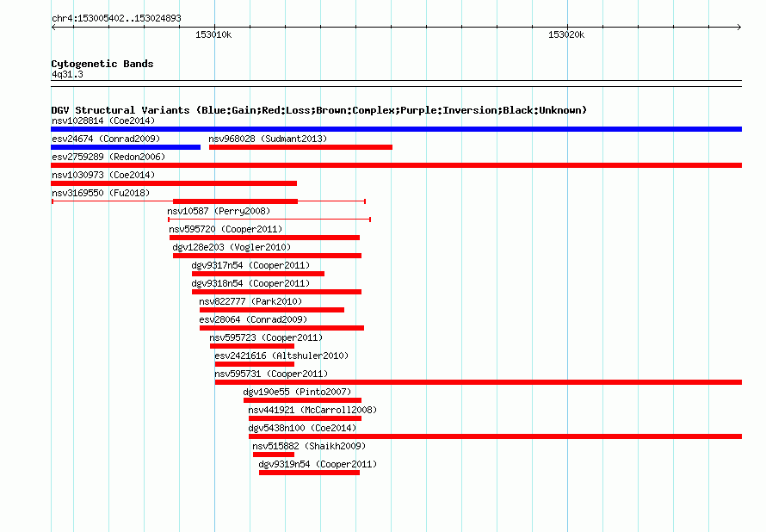The image size is (766, 532).
Task: Open esv28064 (Conrad2009) variant label
Action: click(253, 319)
